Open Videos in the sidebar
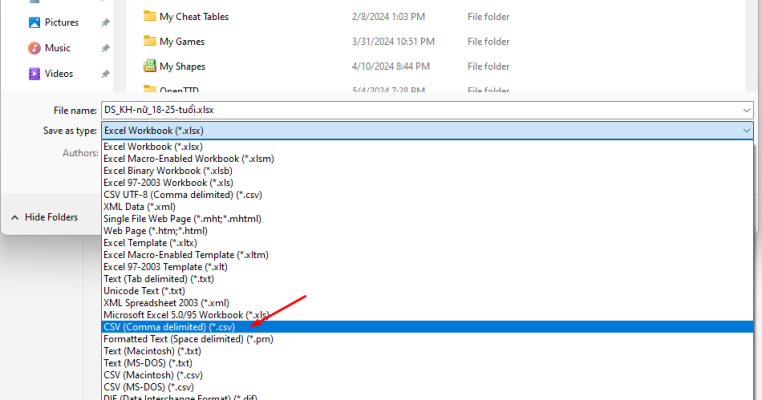This screenshot has height=400, width=762. [51, 73]
